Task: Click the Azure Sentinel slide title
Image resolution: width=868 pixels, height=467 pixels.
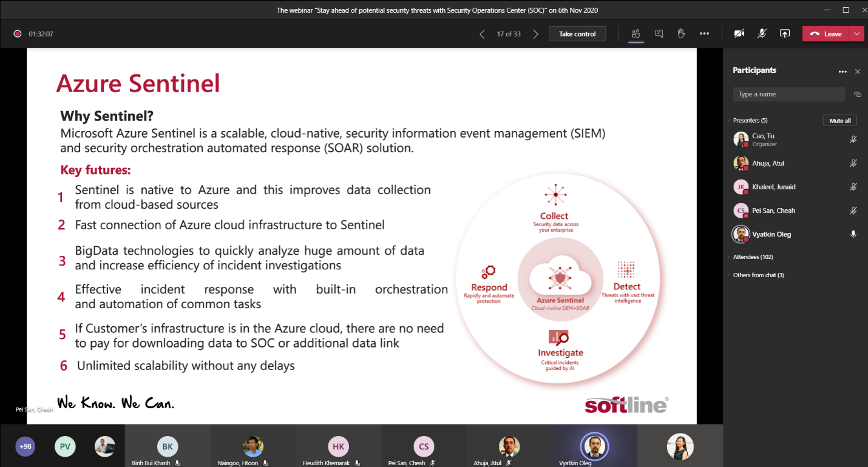Action: coord(138,83)
